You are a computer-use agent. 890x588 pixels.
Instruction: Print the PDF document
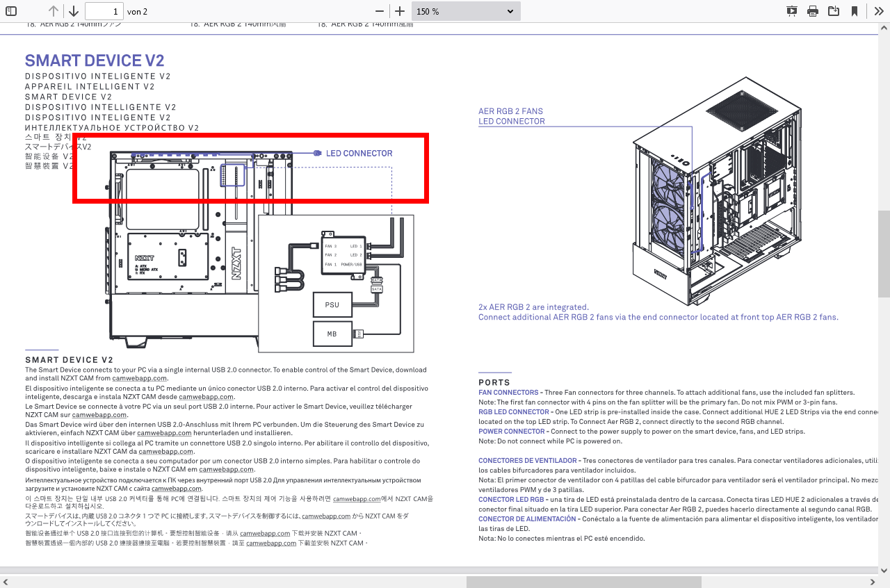[x=812, y=11]
